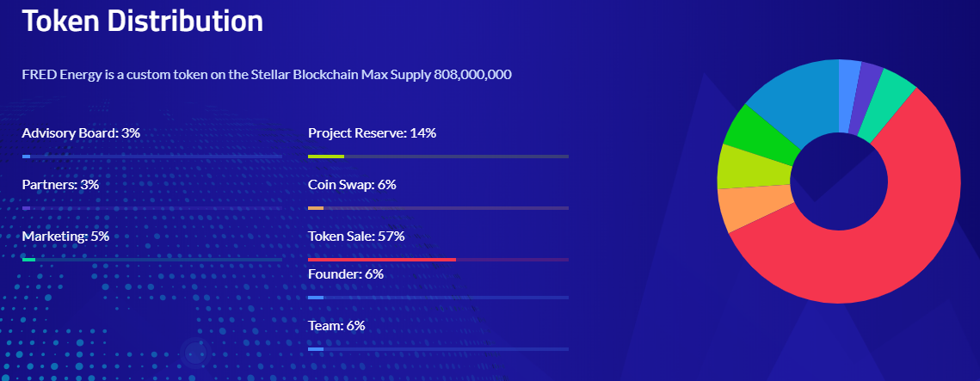The width and height of the screenshot is (980, 381).
Task: Select the "Coin Swap: 6%" label
Action: point(351,184)
